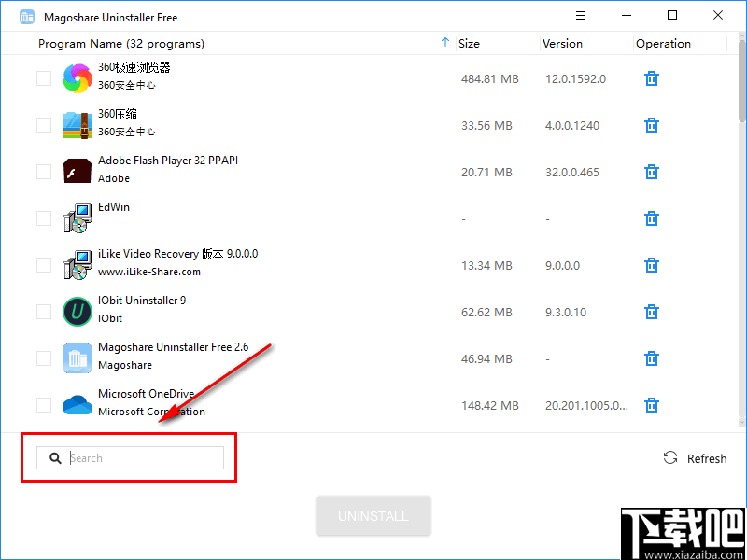Check the checkbox for 360压缩
747x560 pixels.
click(43, 125)
